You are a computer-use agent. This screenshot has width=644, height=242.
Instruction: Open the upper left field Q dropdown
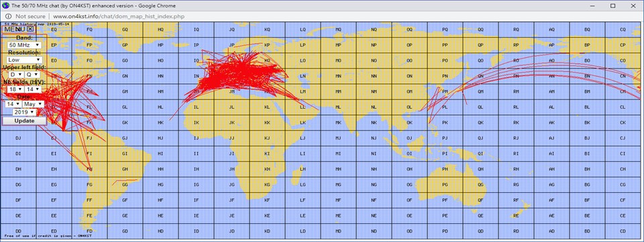pos(32,75)
